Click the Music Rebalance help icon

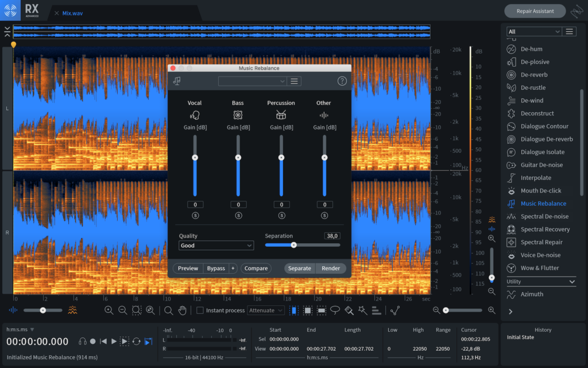[342, 81]
